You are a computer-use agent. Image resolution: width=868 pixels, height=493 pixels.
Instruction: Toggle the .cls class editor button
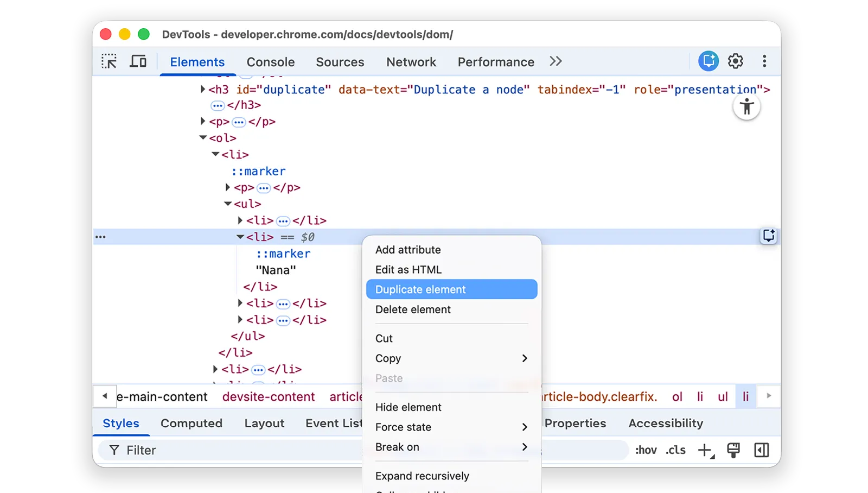(676, 450)
